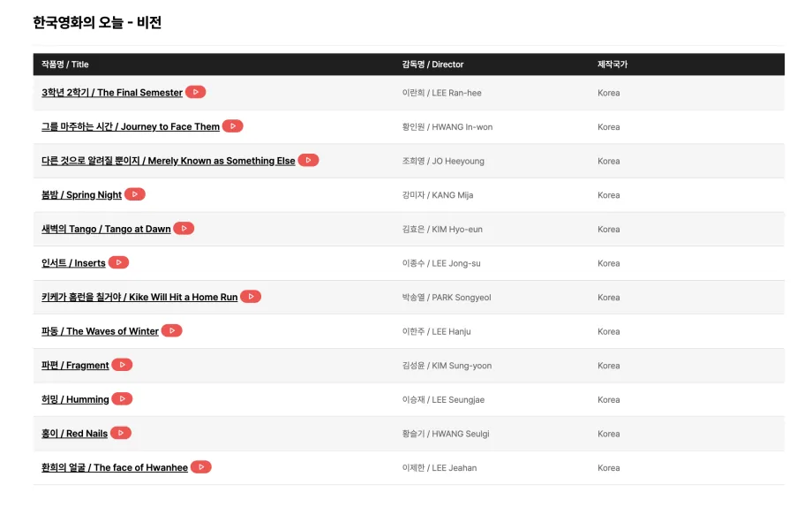The image size is (812, 507).
Task: Click the 제작국가 column header
Action: point(613,64)
